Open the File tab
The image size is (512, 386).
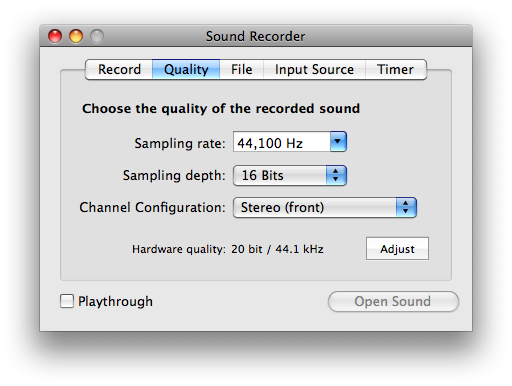click(241, 69)
